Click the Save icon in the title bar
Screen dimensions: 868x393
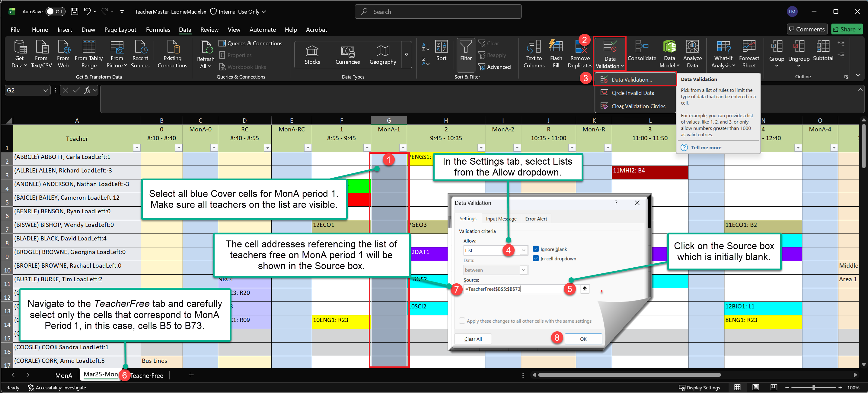[75, 11]
